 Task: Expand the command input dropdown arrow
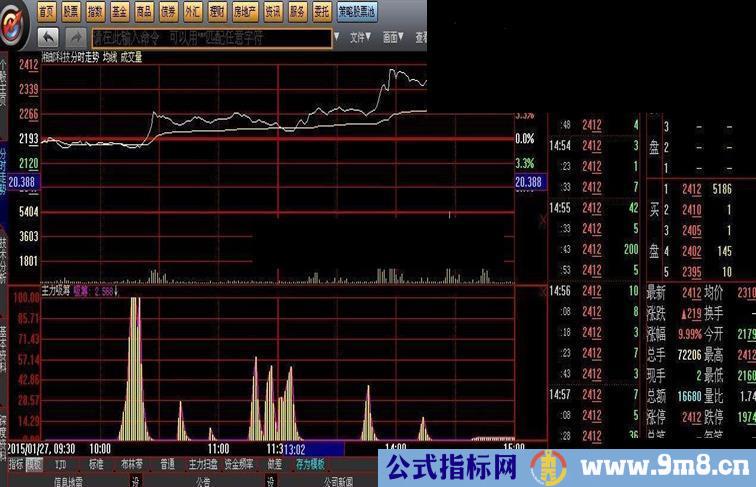tap(337, 38)
